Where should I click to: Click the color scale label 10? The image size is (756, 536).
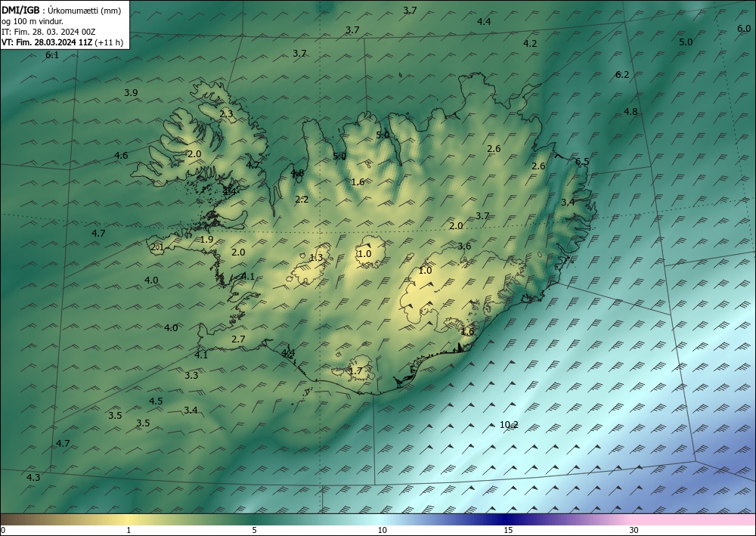[383, 531]
